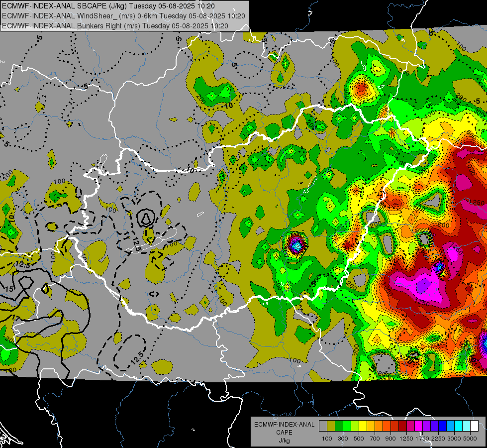Click the 100 legend scale value
The image size is (487, 448).
pyautogui.click(x=327, y=439)
